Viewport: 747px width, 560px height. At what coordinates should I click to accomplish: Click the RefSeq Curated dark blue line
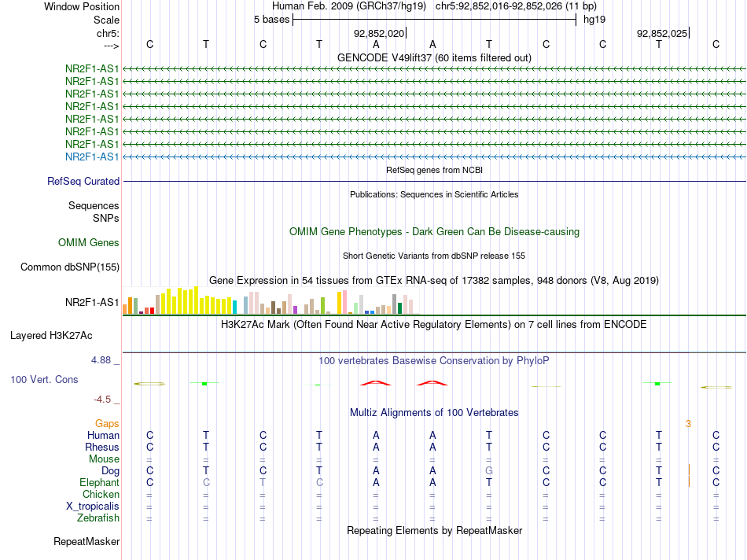click(434, 181)
